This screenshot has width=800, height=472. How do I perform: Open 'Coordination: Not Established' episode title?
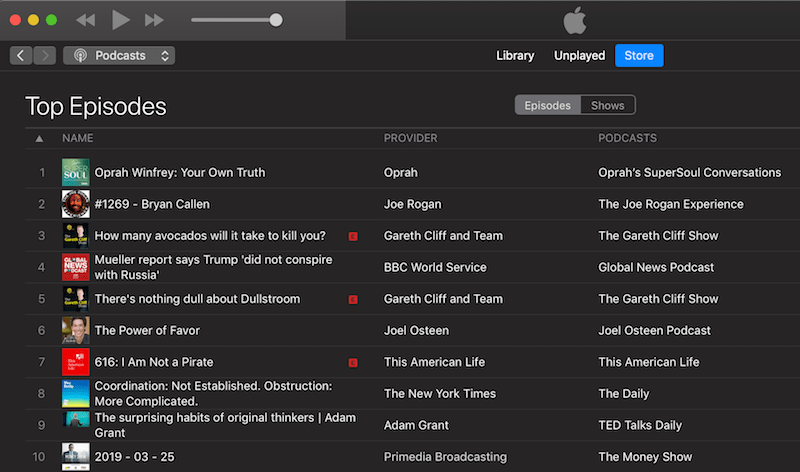tap(213, 393)
